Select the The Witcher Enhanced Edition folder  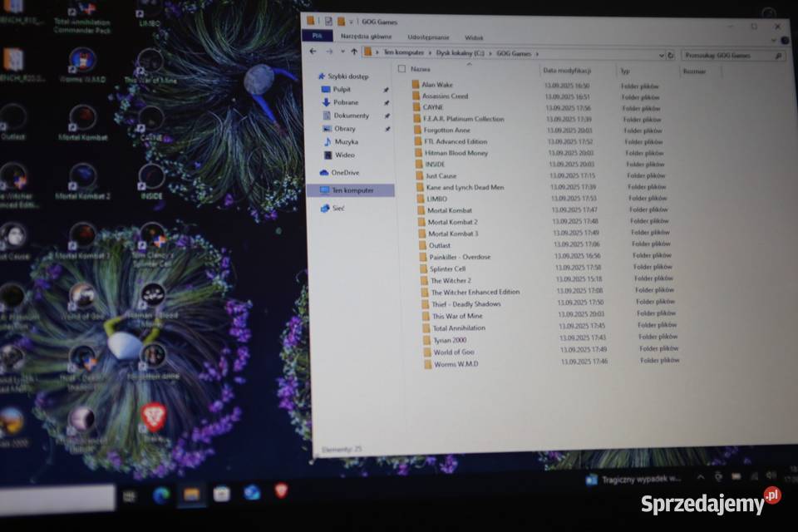pos(475,293)
